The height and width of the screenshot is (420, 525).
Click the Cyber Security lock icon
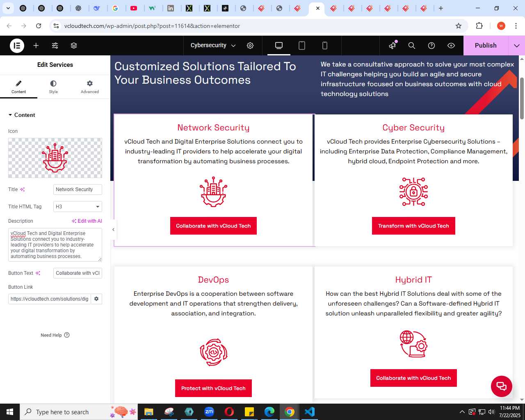point(413,192)
